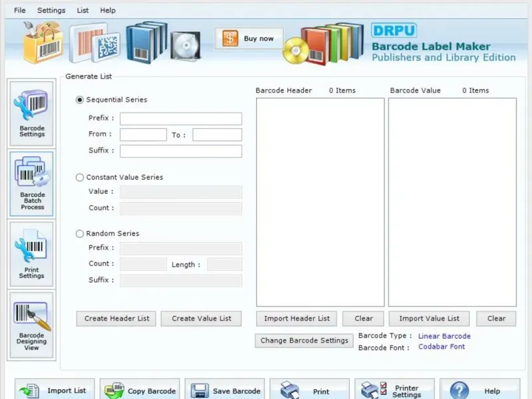Click inside the Barcode Value list box

point(453,202)
